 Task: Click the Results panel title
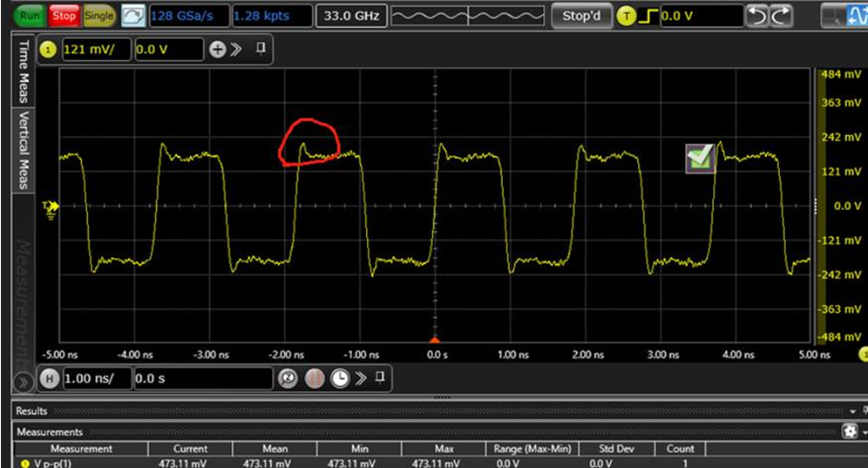pyautogui.click(x=31, y=411)
